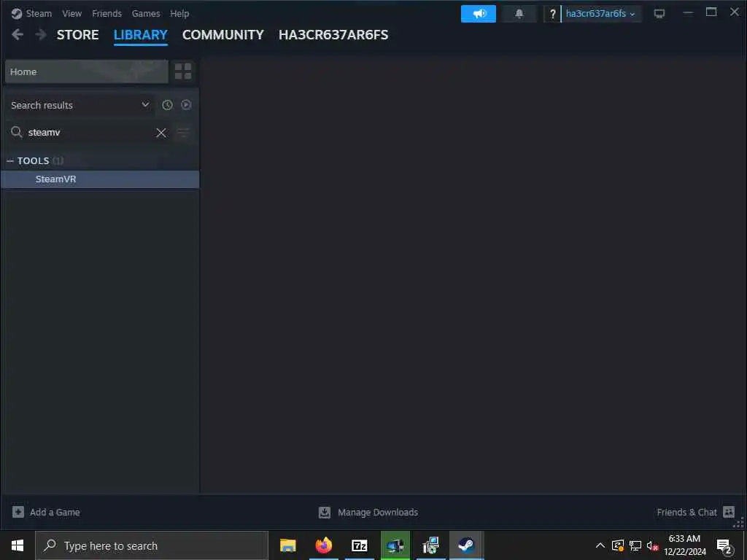Switch to the LIBRARY tab
Viewport: 747px width, 560px height.
click(141, 35)
